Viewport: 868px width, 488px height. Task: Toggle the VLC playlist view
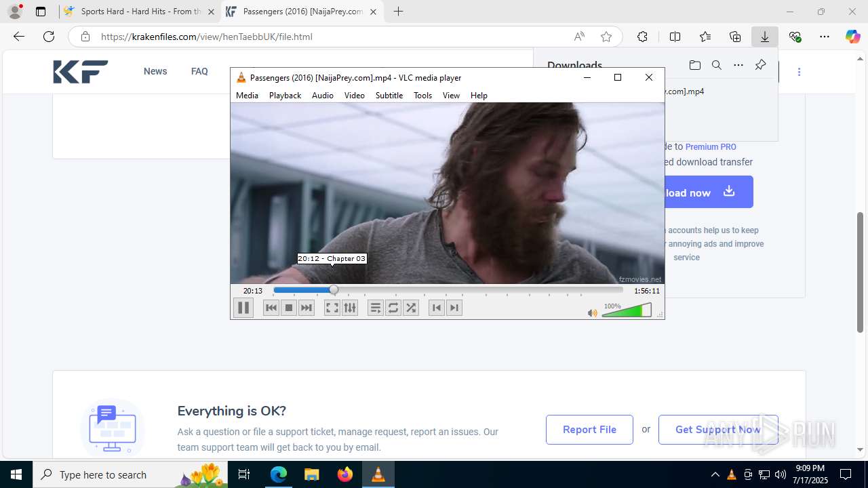(376, 308)
